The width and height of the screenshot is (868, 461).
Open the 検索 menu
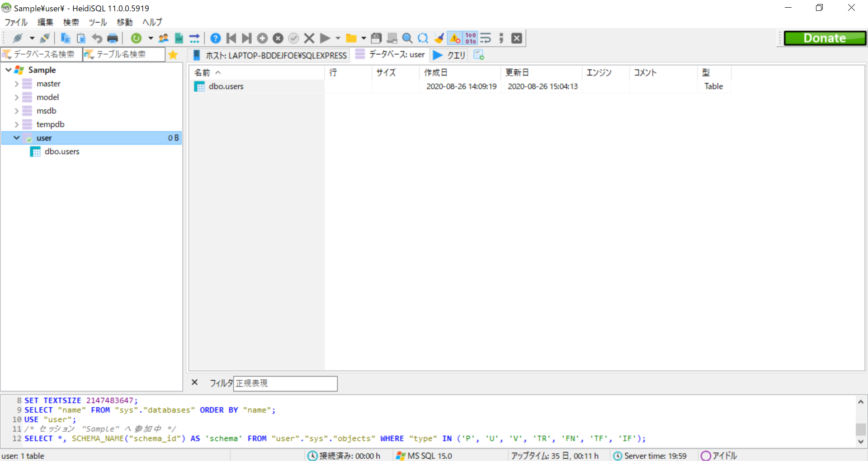coord(71,22)
